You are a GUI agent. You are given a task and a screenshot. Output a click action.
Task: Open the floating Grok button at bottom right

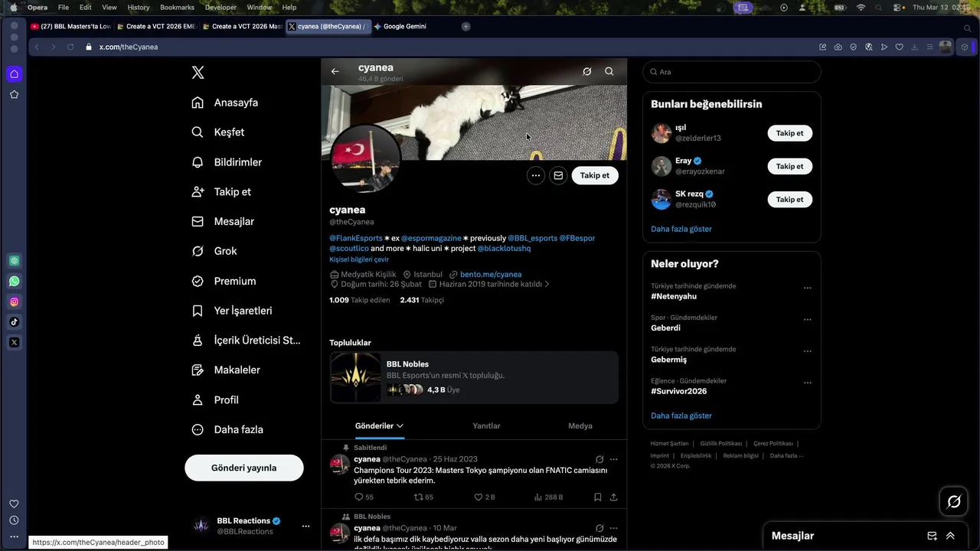954,502
